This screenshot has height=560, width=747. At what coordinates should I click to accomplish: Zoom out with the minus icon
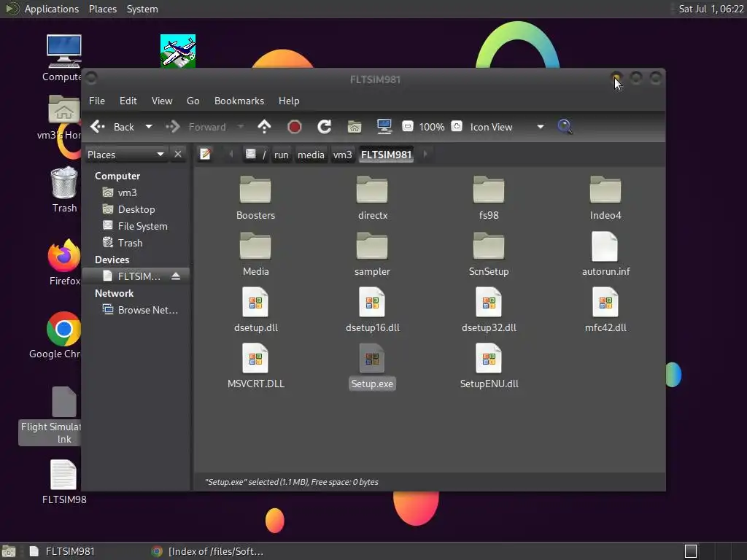[x=407, y=126]
